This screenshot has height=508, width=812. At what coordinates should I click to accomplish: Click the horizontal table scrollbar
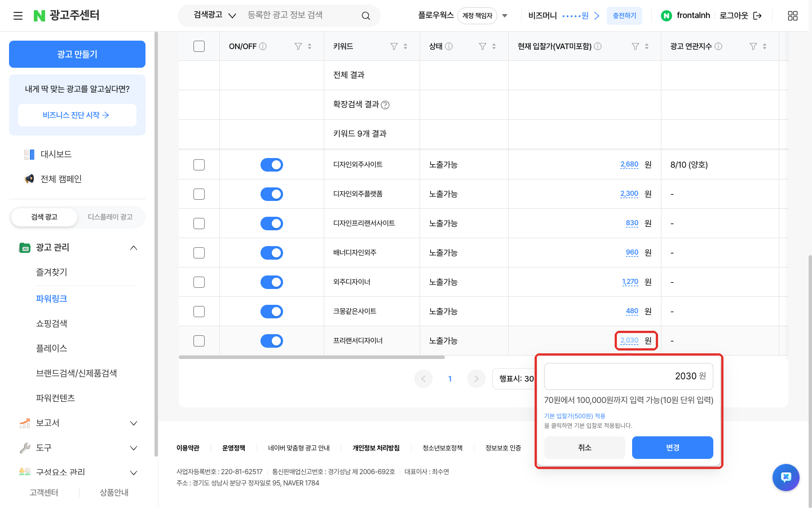pyautogui.click(x=312, y=357)
